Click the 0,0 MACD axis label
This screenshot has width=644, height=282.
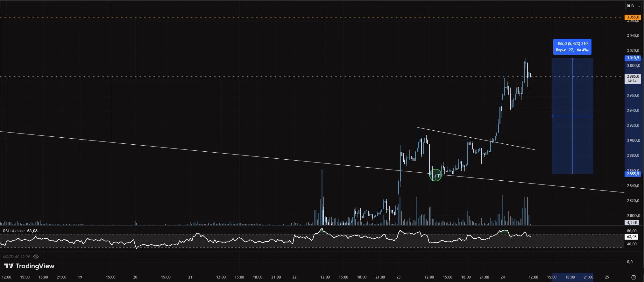coord(630,262)
